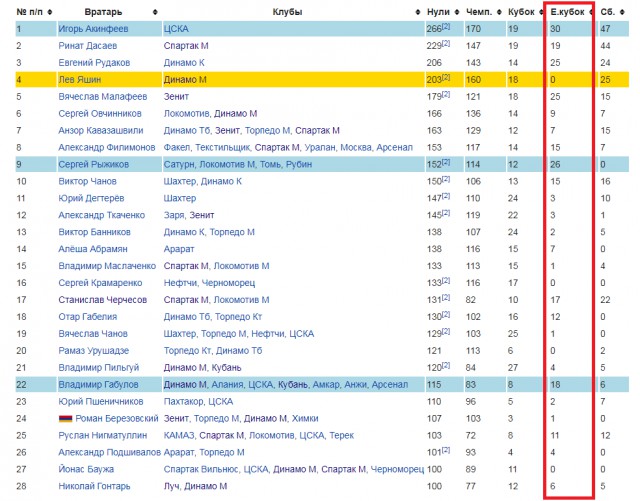The width and height of the screenshot is (640, 501).
Task: Open Сергей Крамаренко player link
Action: (x=100, y=283)
